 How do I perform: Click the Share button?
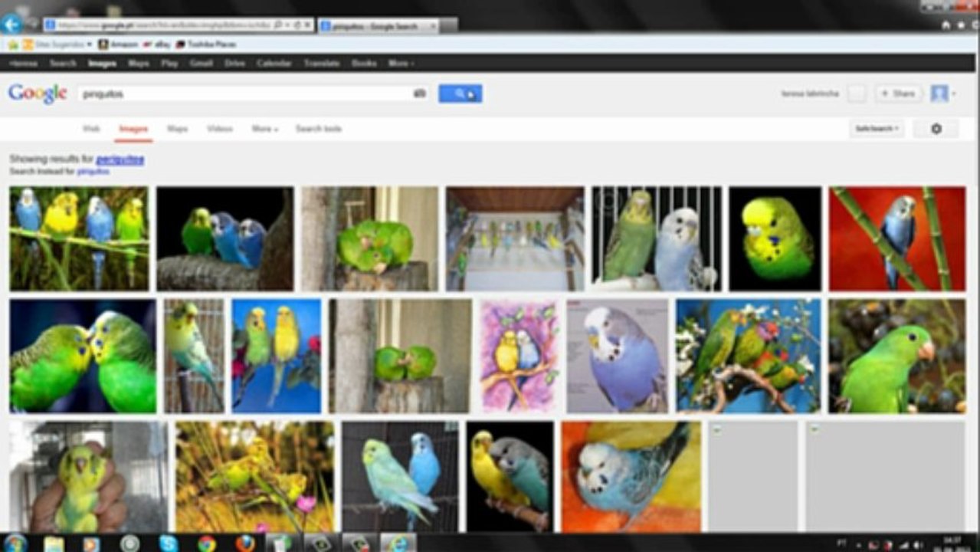898,94
